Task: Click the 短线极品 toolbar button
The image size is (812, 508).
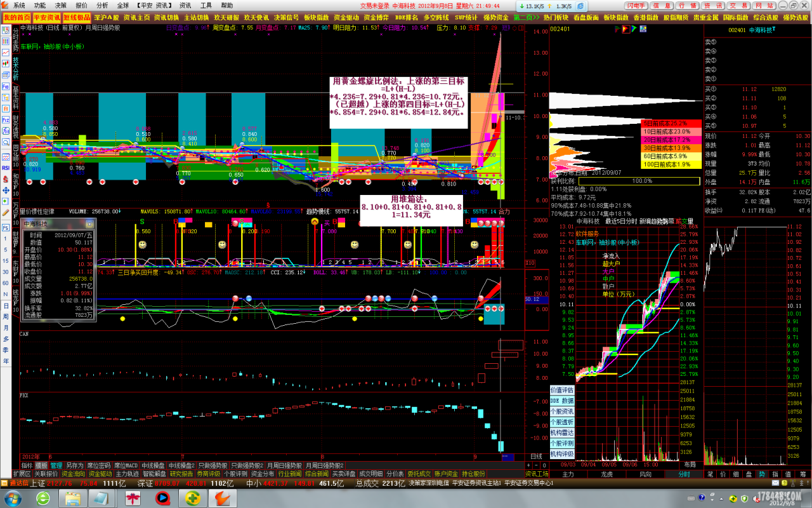Action: point(77,17)
